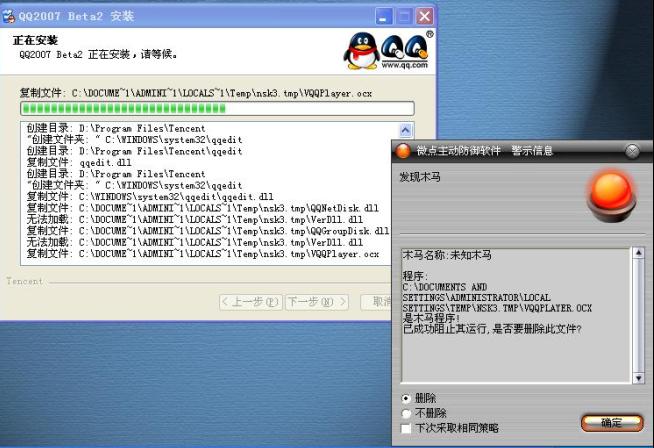Click the 微点主动防御软件 警示信息 title
Image resolution: width=654 pixels, height=448 pixels.
tap(485, 151)
